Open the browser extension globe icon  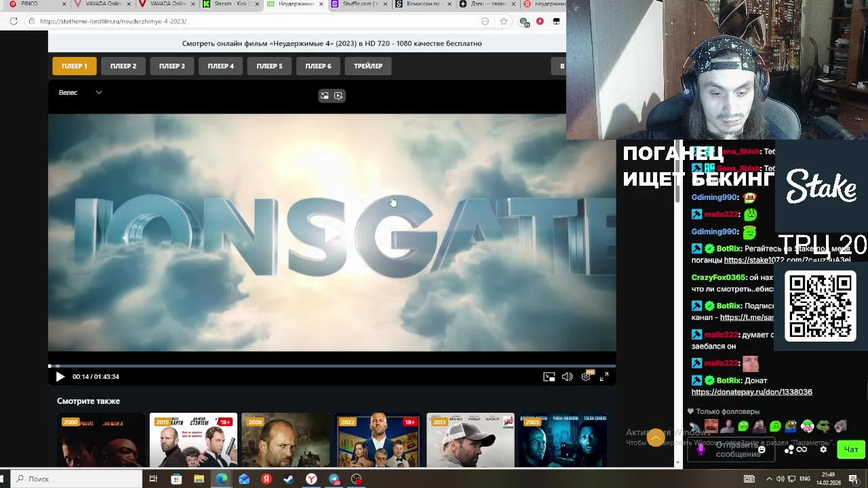pos(524,21)
